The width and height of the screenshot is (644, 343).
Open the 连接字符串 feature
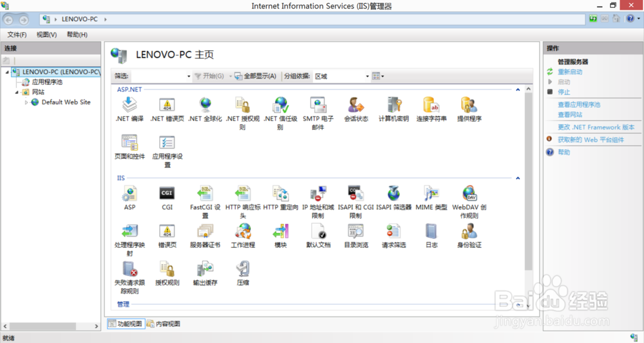click(431, 109)
